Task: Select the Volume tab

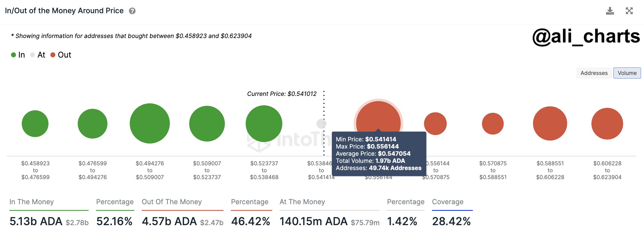Action: 627,73
